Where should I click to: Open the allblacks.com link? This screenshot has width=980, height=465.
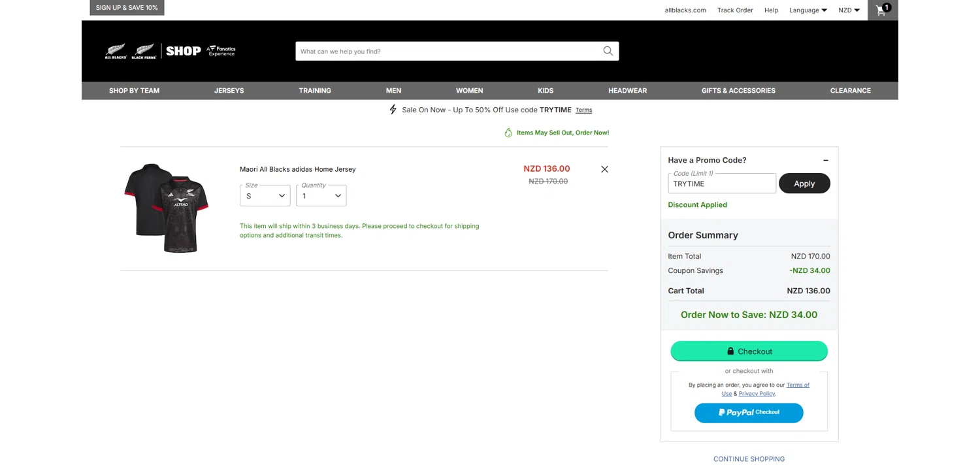(x=685, y=10)
